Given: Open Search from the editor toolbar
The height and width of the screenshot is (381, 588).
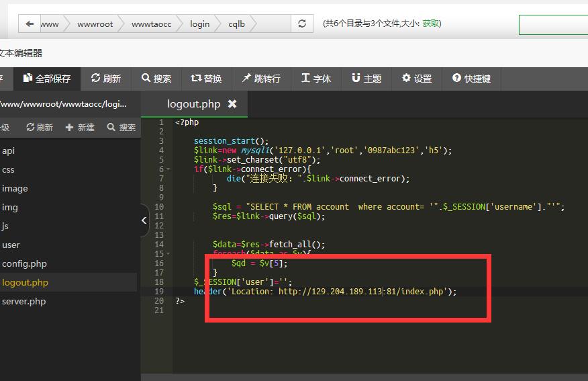Looking at the screenshot, I should pyautogui.click(x=156, y=79).
